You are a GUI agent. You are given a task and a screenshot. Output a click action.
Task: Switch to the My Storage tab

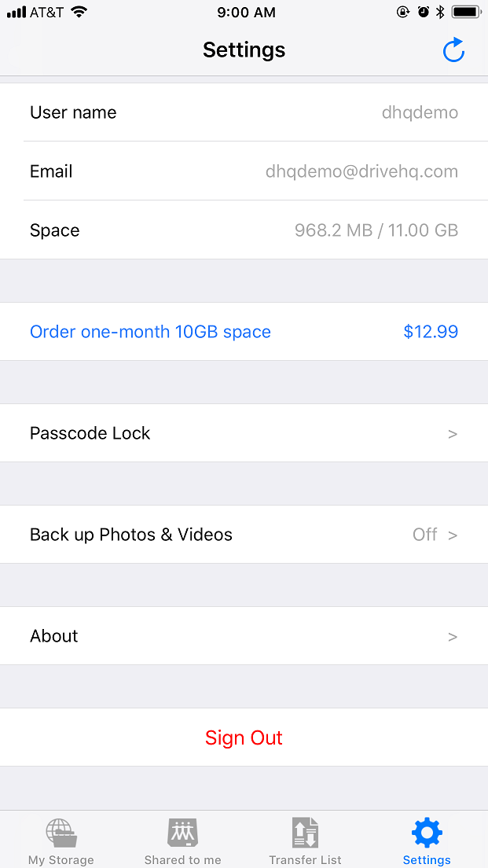[61, 841]
